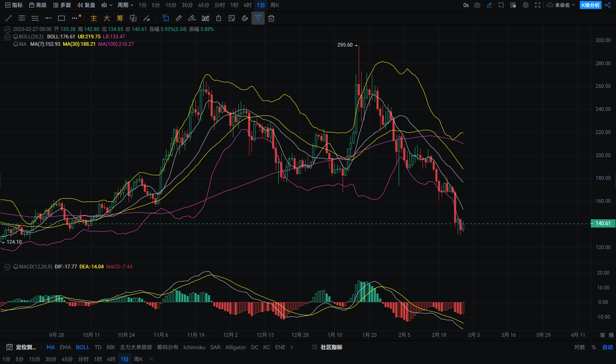
Task: Enable logarithmic scale with 对数
Action: point(579,347)
